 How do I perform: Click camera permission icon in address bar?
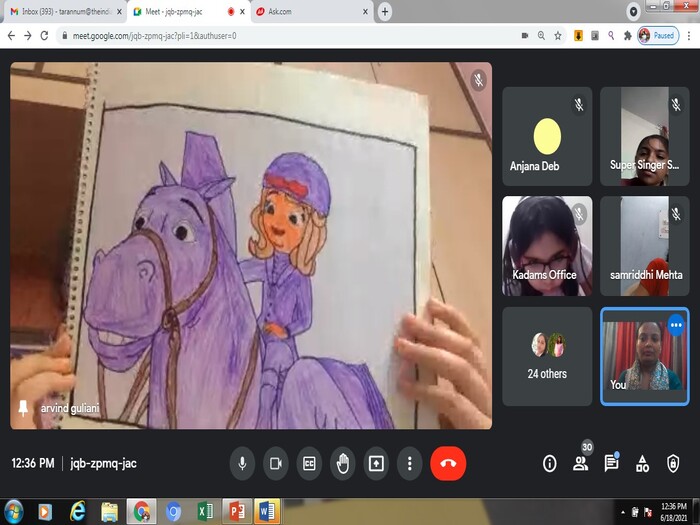(525, 36)
